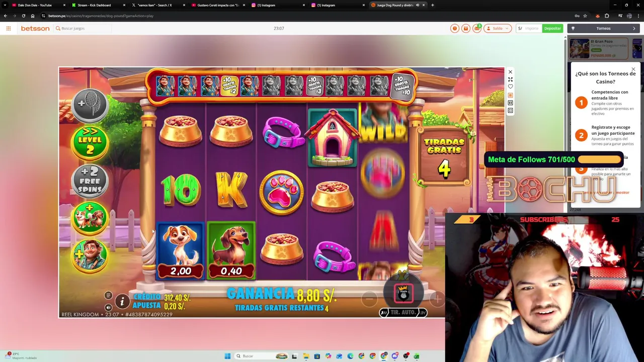
Task: Open a new browser tab
Action: tap(433, 5)
